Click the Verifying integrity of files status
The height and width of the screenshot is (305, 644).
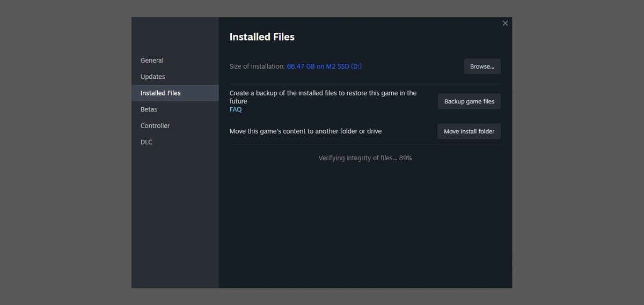(365, 158)
